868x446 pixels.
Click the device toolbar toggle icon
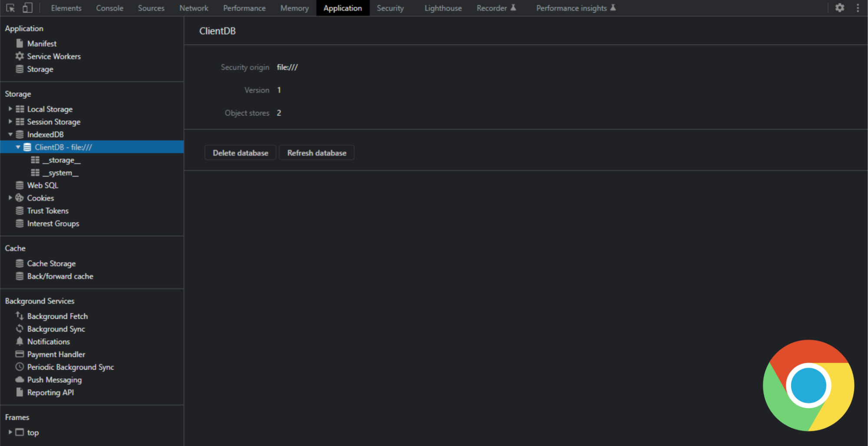pos(27,8)
